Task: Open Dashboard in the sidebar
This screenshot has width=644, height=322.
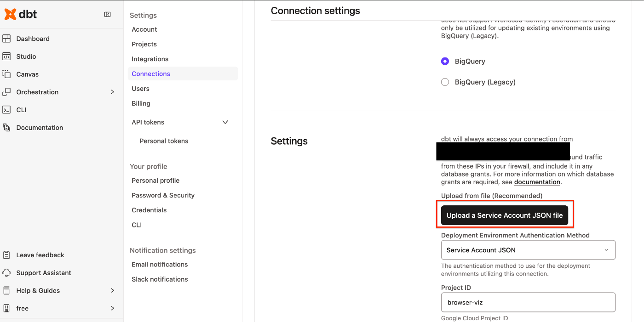Action: click(x=33, y=39)
